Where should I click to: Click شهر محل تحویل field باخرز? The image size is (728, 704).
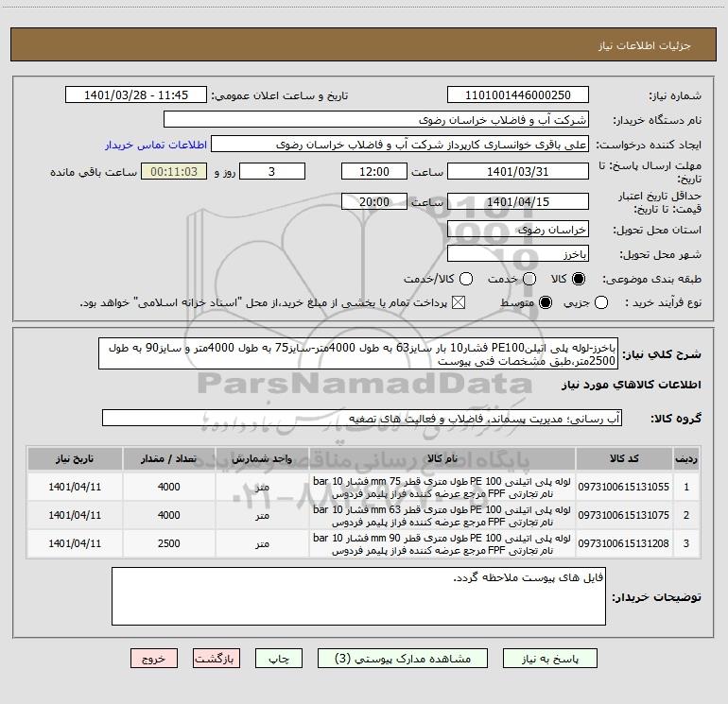tap(518, 253)
